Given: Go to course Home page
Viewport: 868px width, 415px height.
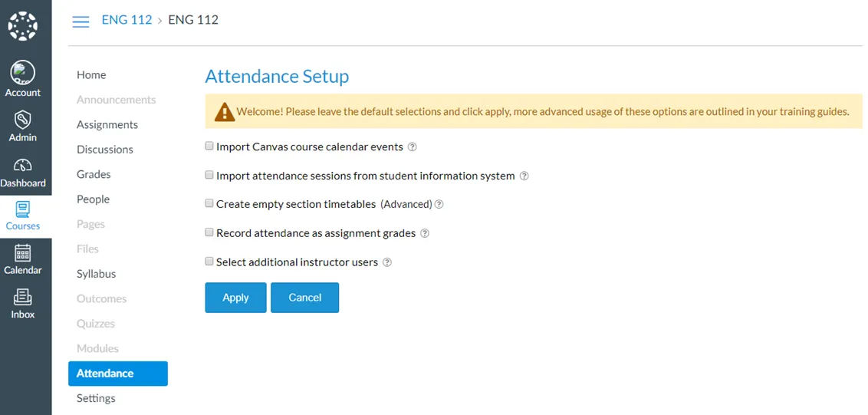Looking at the screenshot, I should pos(91,75).
